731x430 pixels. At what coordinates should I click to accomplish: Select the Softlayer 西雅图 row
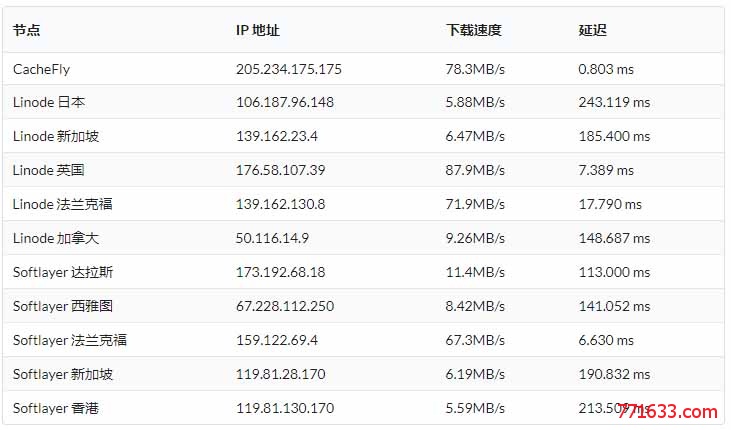(x=363, y=306)
